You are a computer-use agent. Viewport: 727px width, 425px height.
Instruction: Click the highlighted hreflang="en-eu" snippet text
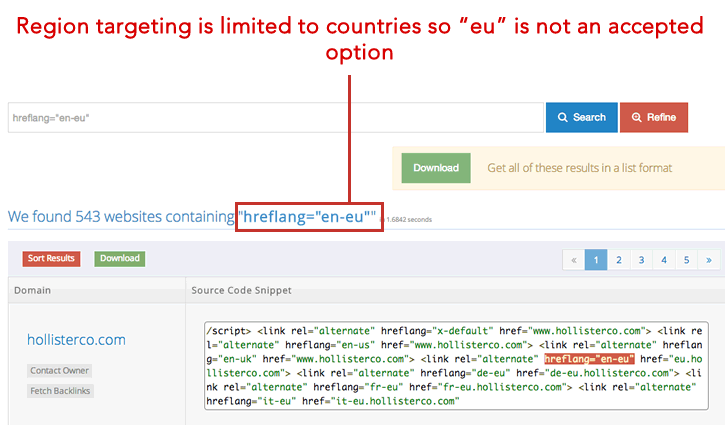(589, 359)
